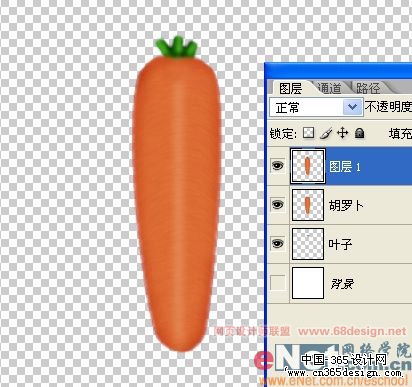This screenshot has height=387, width=412.
Task: Select the 背景 layer thumbnail
Action: coord(308,283)
